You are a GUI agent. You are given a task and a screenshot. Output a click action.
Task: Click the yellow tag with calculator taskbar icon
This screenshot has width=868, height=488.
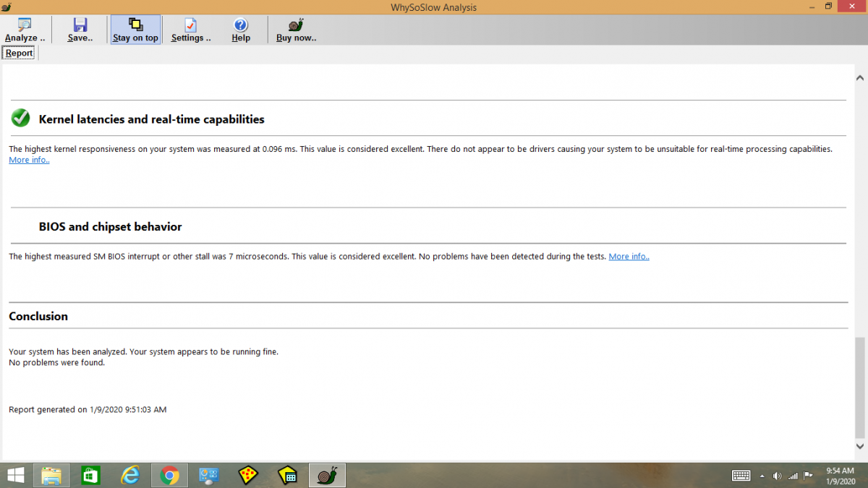(288, 475)
